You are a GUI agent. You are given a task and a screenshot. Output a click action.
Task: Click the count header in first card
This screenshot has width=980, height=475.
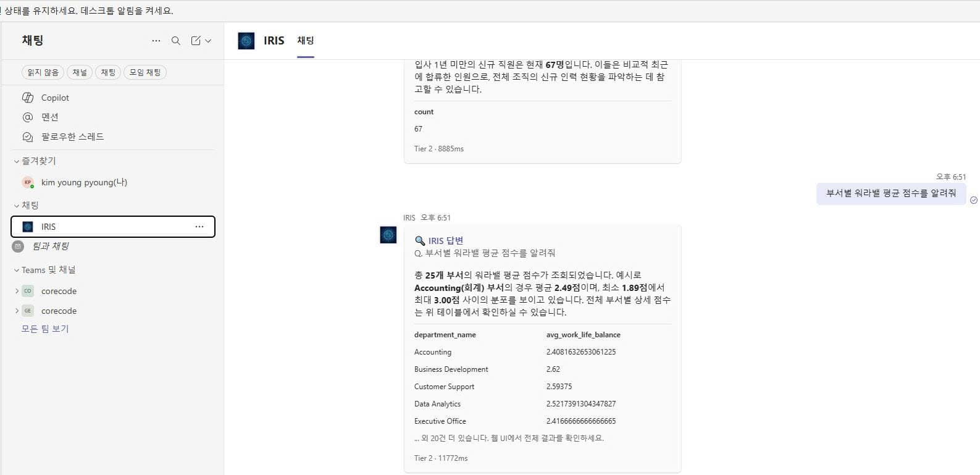[424, 112]
